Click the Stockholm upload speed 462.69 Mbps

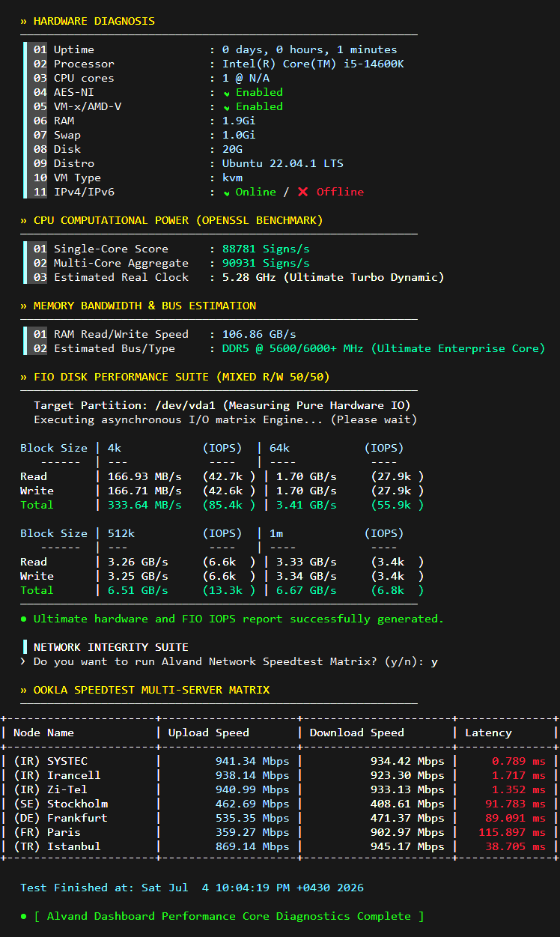pyautogui.click(x=252, y=804)
